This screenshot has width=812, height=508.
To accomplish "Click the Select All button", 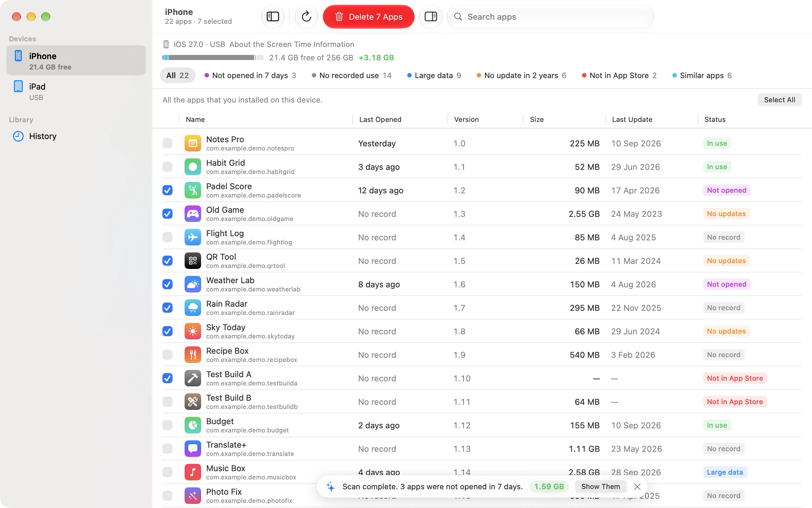I will tap(779, 100).
